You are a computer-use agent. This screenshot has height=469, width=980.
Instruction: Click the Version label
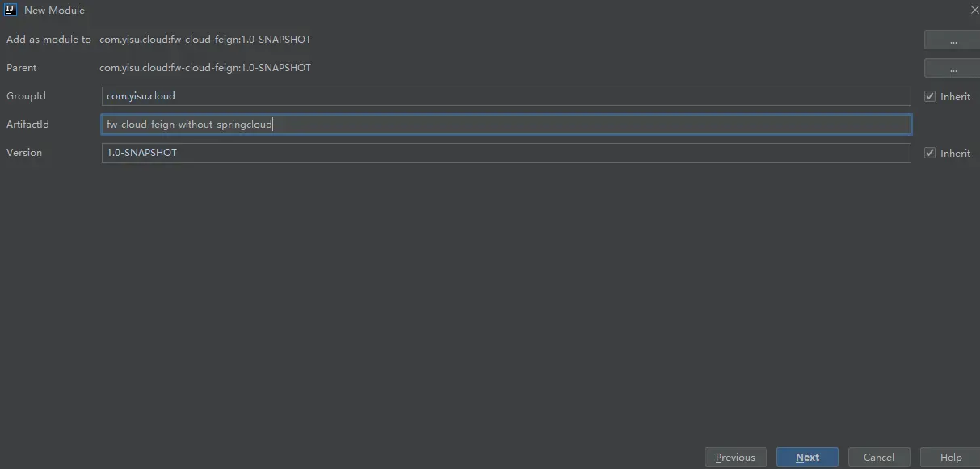click(24, 153)
